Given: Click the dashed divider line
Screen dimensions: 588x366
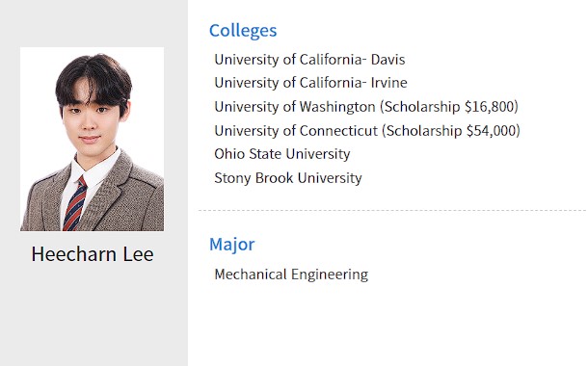Looking at the screenshot, I should tap(392, 211).
